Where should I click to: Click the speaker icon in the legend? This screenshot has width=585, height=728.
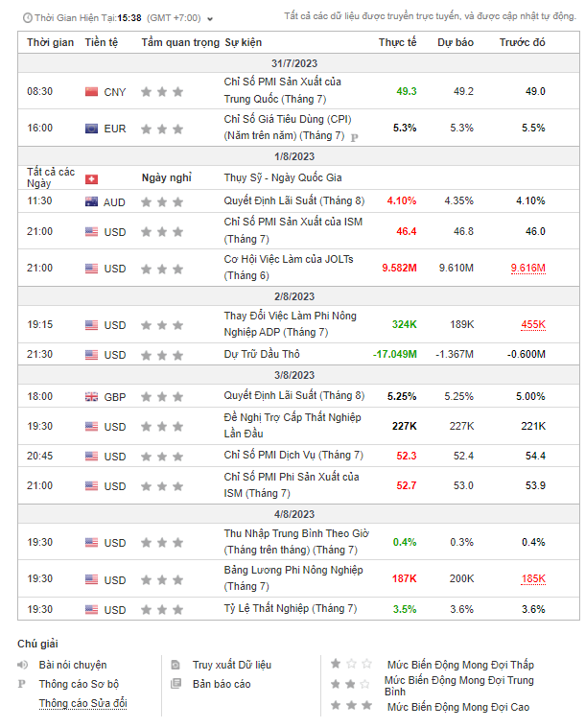point(23,665)
